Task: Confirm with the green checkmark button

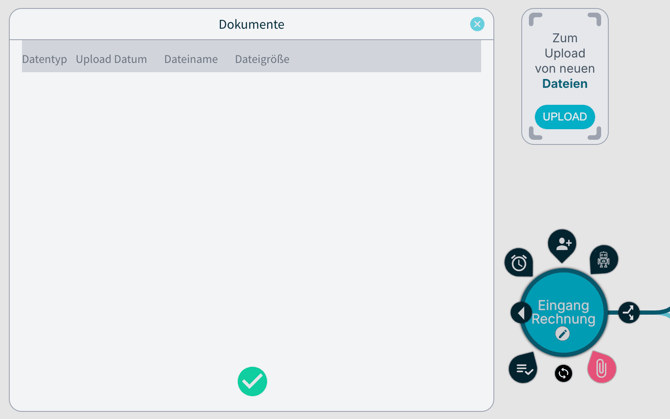Action: (252, 381)
